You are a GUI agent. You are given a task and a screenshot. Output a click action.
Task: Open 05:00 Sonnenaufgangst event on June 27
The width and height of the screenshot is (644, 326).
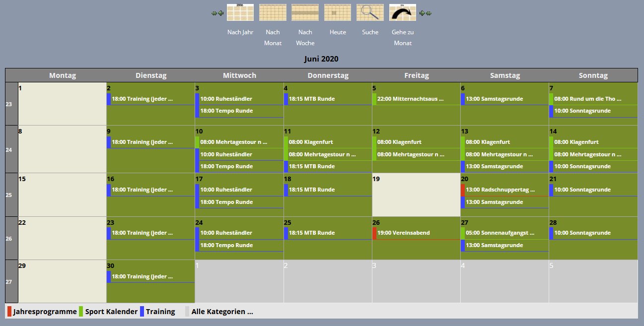coord(500,233)
